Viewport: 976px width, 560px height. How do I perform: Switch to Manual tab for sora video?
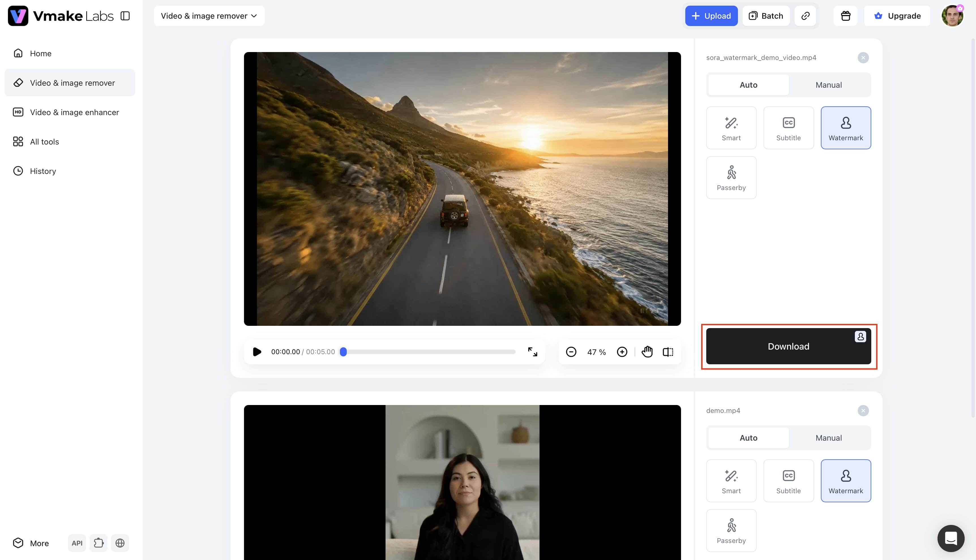tap(829, 85)
